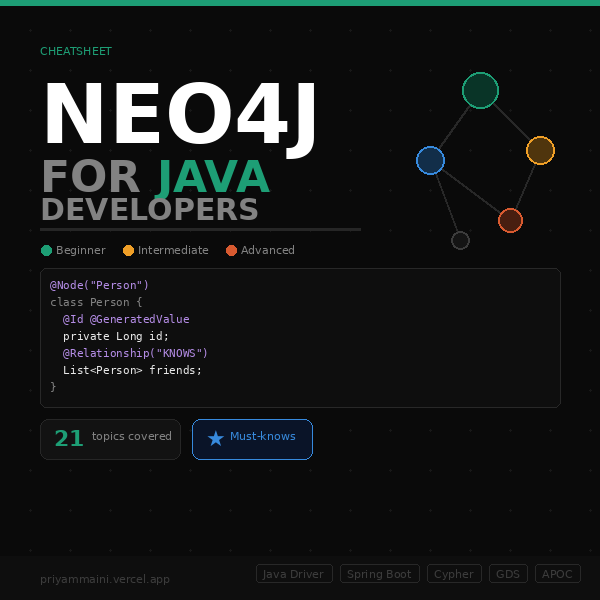The height and width of the screenshot is (600, 600).
Task: Click the private Long id; line
Action: click(116, 336)
